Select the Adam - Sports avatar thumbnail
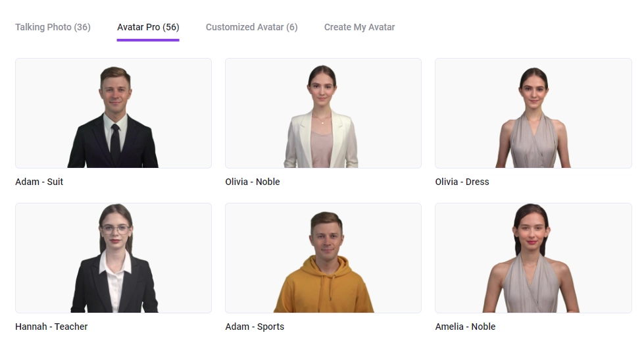644x343 pixels. (323, 258)
